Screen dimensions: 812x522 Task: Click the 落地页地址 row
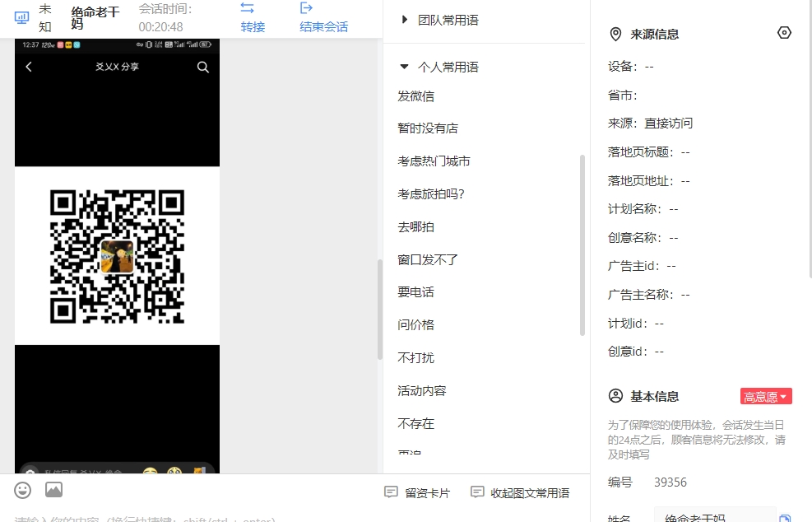click(x=649, y=181)
